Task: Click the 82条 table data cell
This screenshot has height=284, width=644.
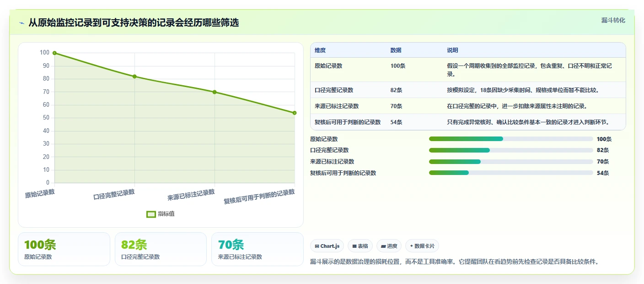Action: pos(397,90)
